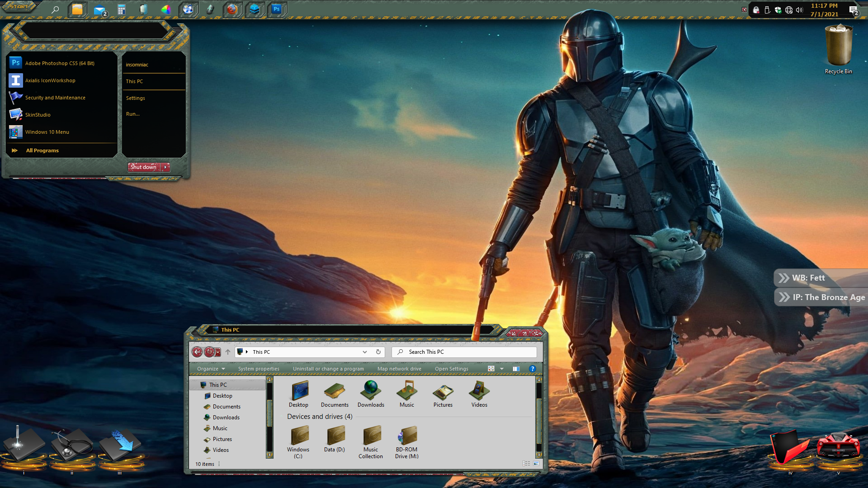Change view layout icon in explorer

pyautogui.click(x=491, y=369)
